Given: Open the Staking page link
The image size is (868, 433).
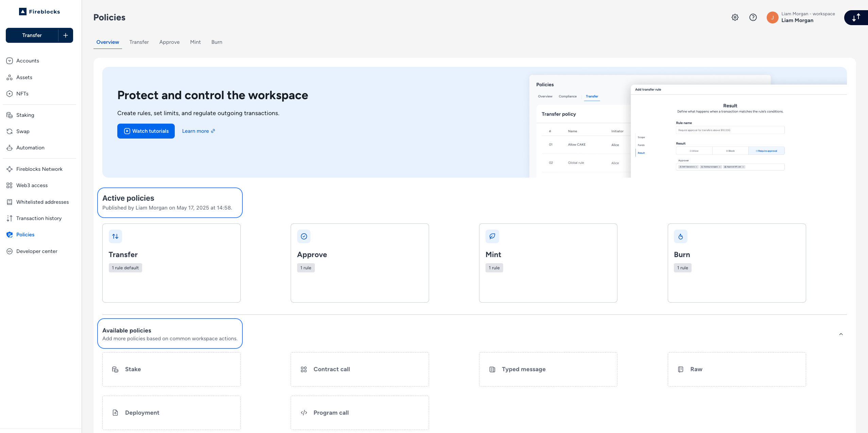Looking at the screenshot, I should [25, 115].
